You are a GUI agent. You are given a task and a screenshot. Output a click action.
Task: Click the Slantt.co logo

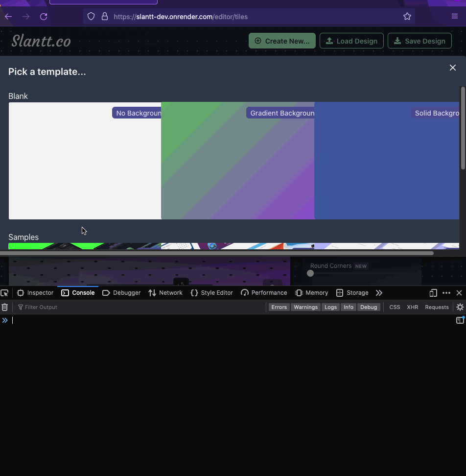[x=41, y=41]
